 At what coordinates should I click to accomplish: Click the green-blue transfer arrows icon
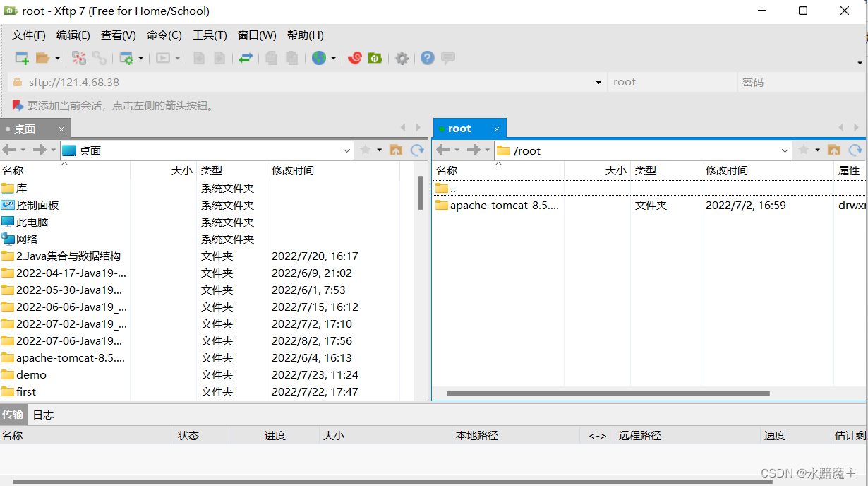pyautogui.click(x=245, y=58)
